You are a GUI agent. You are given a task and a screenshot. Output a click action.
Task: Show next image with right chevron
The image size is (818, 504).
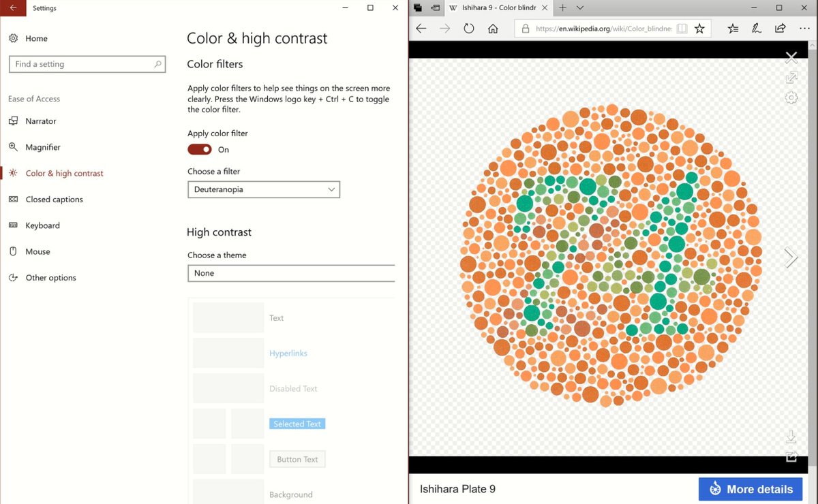pyautogui.click(x=791, y=257)
